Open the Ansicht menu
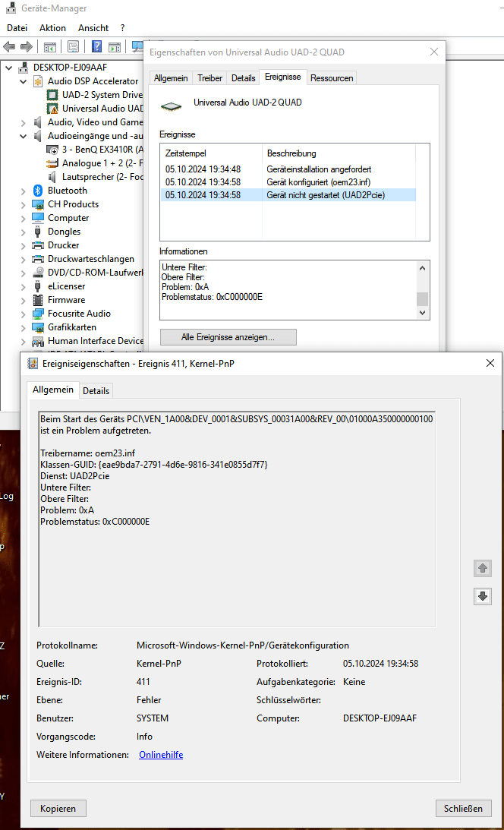Viewport: 504px width, 830px height. tap(93, 28)
